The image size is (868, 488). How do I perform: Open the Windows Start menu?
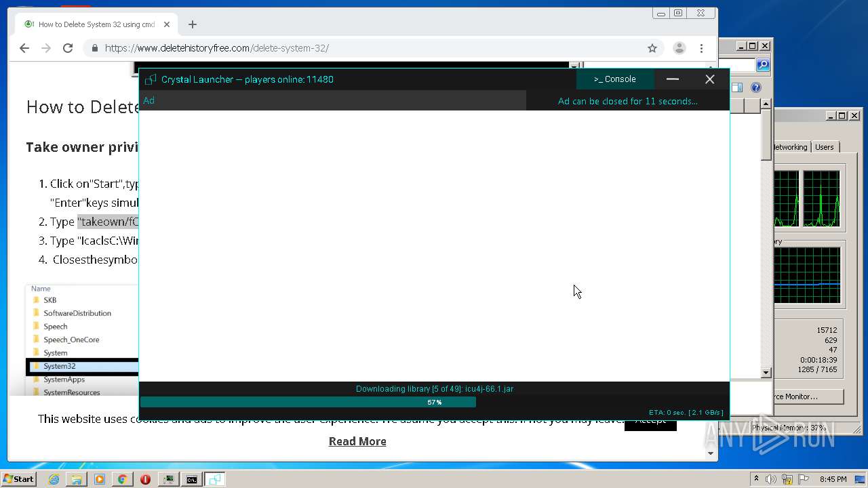[18, 479]
